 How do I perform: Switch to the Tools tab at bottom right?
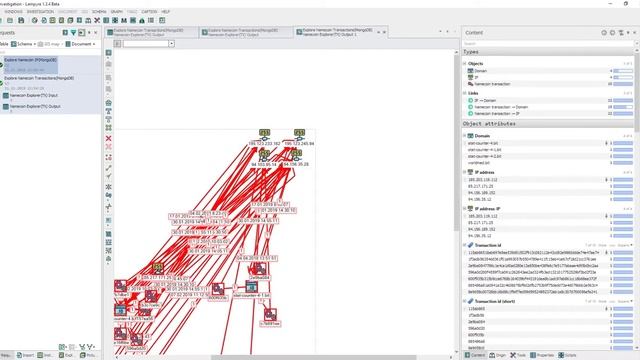pyautogui.click(x=518, y=355)
